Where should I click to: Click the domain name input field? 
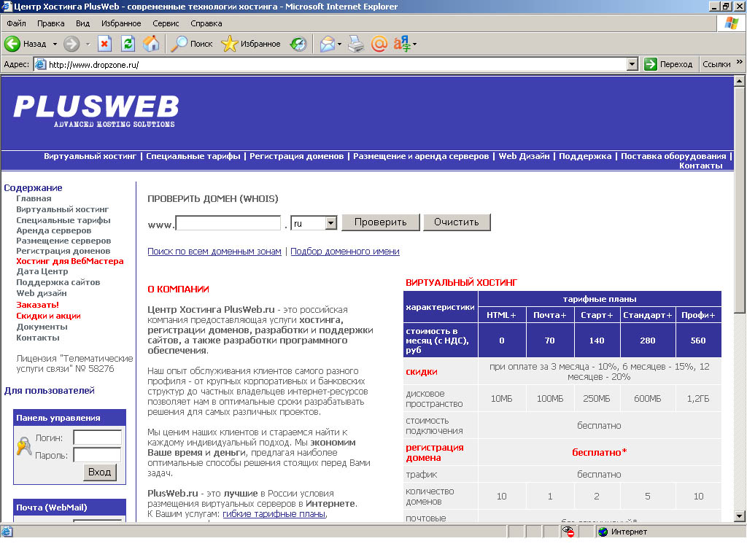pos(228,223)
